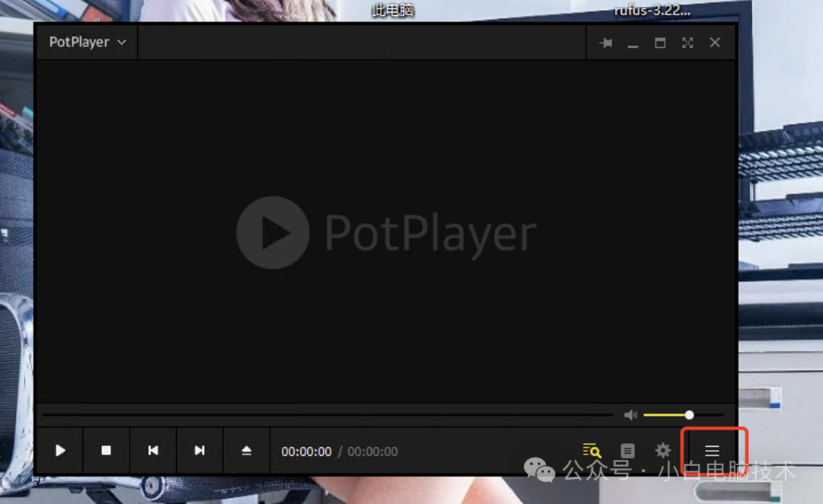Toggle the playlist hamburger menu button

coord(712,451)
